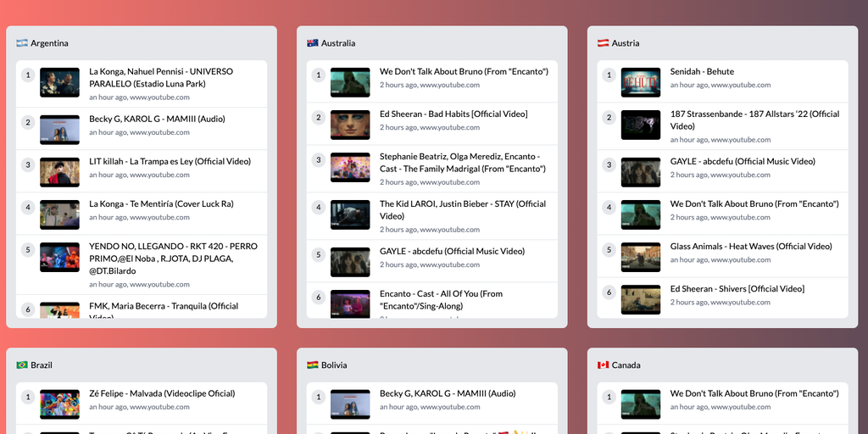Open YENDO NO, LLEGANDO RKT 420 title
Viewport: 868px width, 434px height.
tap(173, 259)
